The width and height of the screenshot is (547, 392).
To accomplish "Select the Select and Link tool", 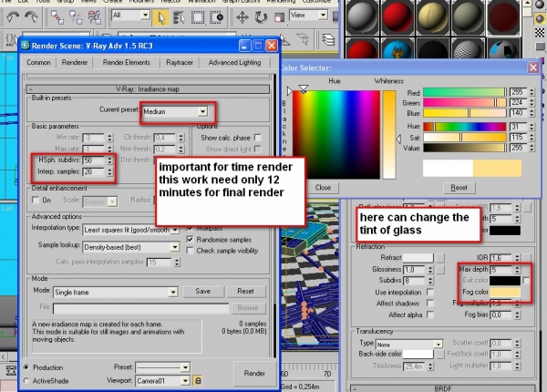I will tap(57, 17).
